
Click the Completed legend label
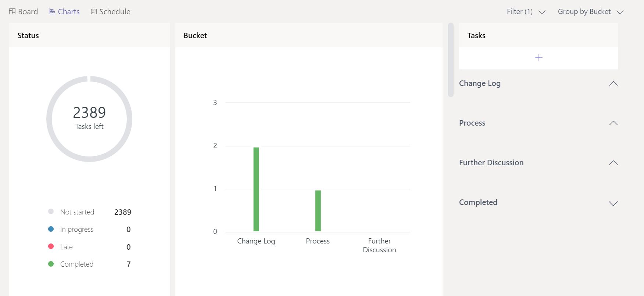[77, 264]
